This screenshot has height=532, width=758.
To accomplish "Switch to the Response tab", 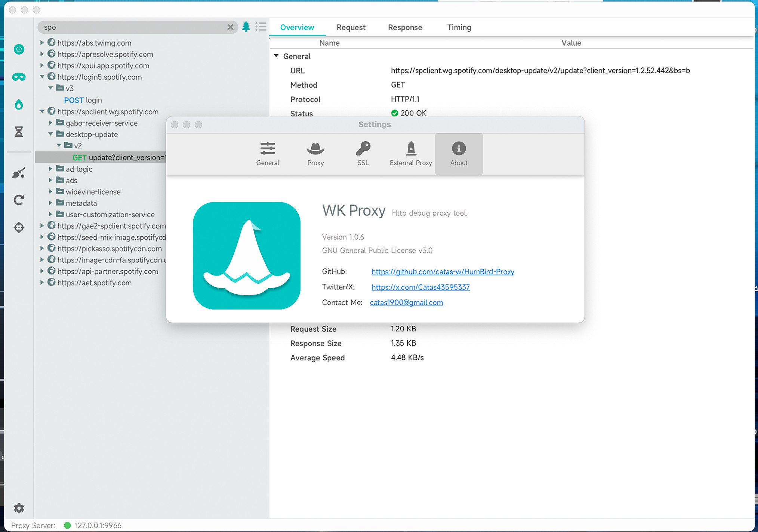I will coord(405,27).
